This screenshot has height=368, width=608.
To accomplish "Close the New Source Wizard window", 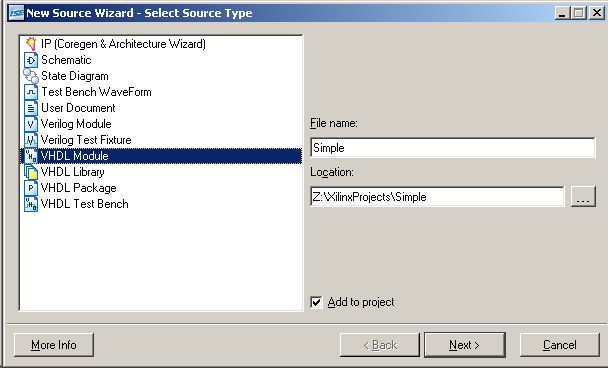I will coord(597,13).
